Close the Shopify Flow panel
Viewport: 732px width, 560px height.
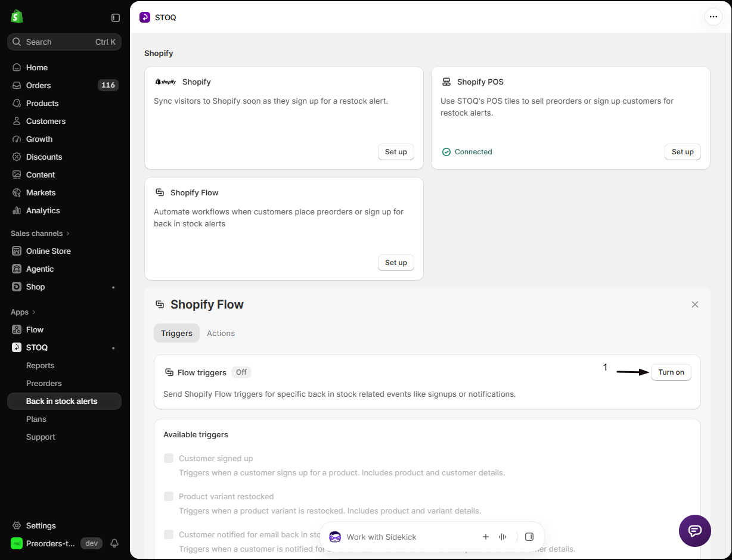pos(695,304)
